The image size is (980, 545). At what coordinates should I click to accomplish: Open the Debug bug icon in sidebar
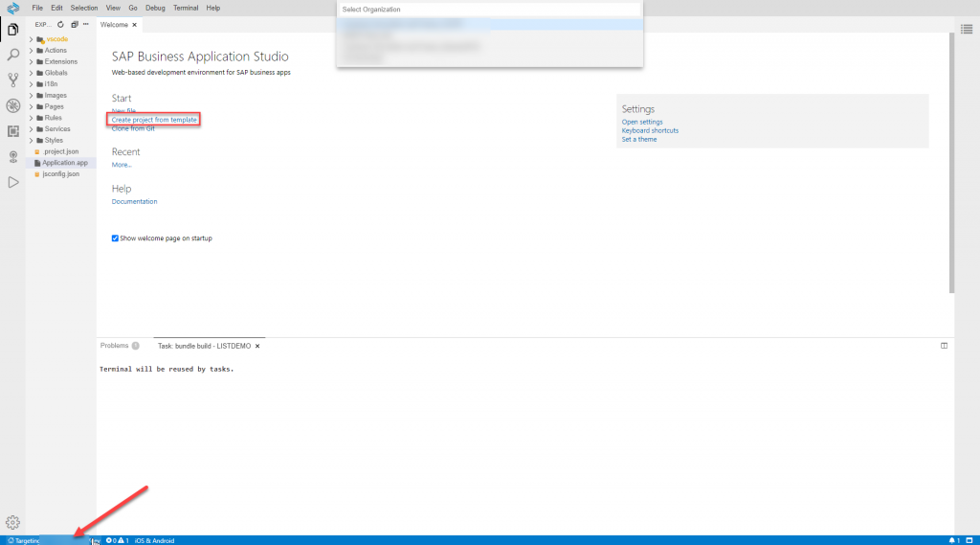coord(12,105)
